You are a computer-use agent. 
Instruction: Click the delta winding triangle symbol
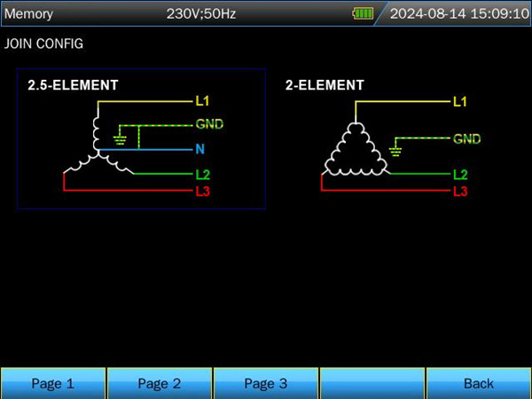pyautogui.click(x=356, y=150)
